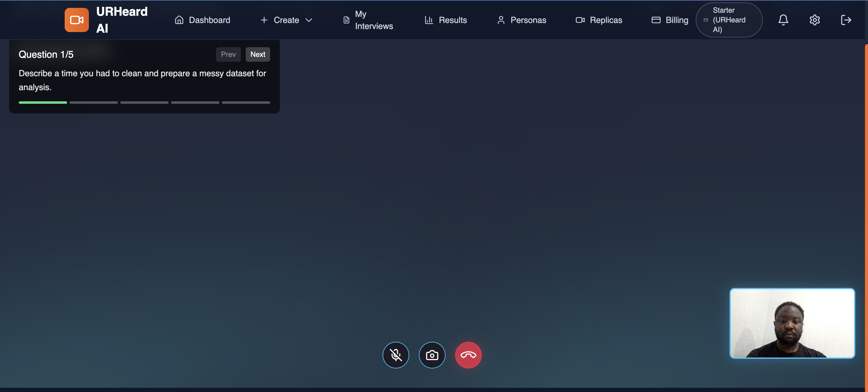Expand the Create chevron arrow
This screenshot has width=868, height=392.
point(309,20)
